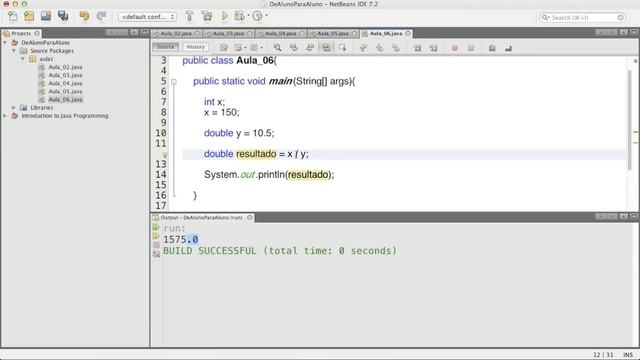Image resolution: width=640 pixels, height=360 pixels.
Task: Click Start Macro Recording red icon
Action: (454, 48)
